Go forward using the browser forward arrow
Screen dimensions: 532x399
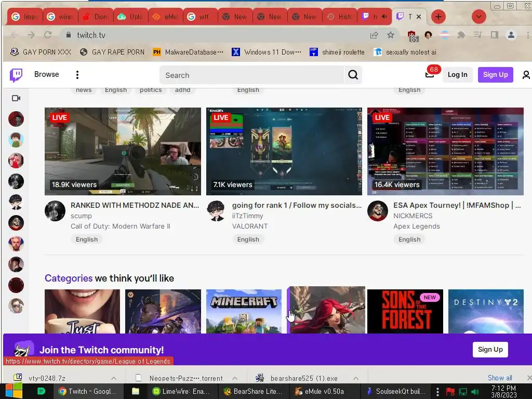pyautogui.click(x=31, y=35)
